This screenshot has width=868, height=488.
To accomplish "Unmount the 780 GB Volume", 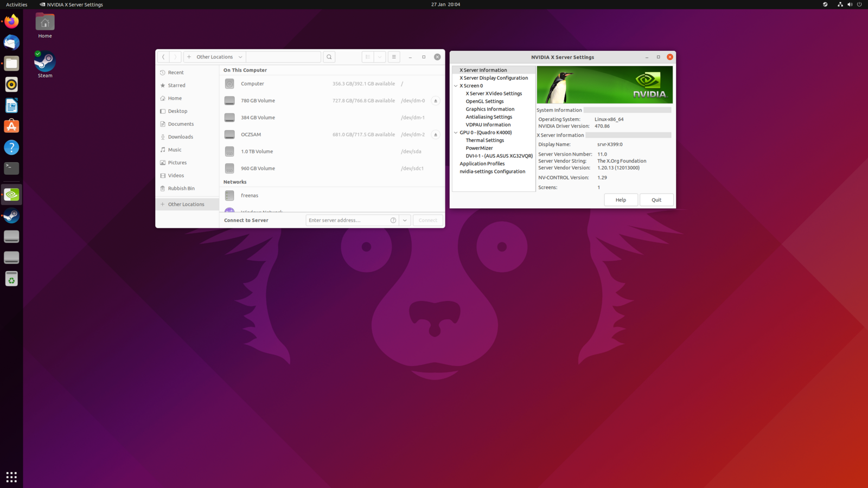I will 436,101.
